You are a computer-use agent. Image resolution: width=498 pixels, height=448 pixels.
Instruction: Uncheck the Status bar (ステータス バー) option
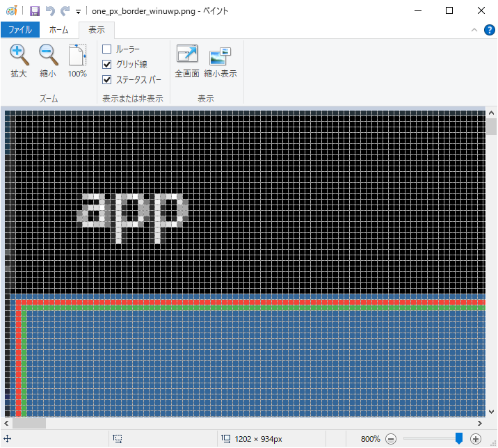tap(106, 79)
